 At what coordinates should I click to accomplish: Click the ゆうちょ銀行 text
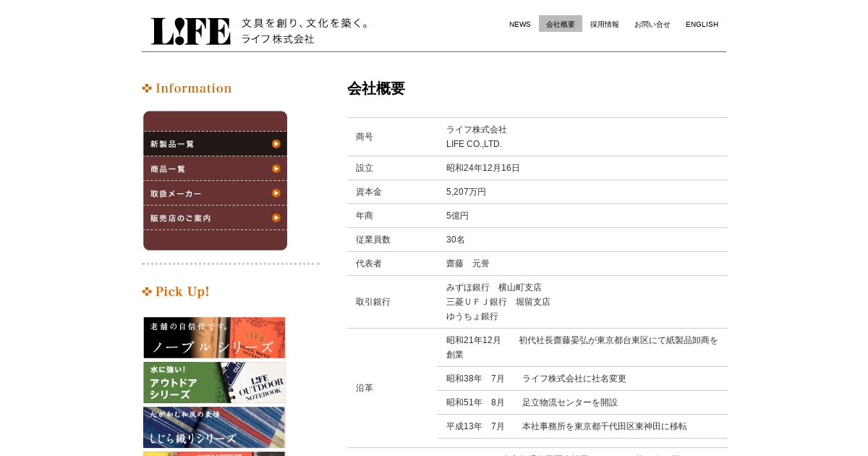[472, 316]
